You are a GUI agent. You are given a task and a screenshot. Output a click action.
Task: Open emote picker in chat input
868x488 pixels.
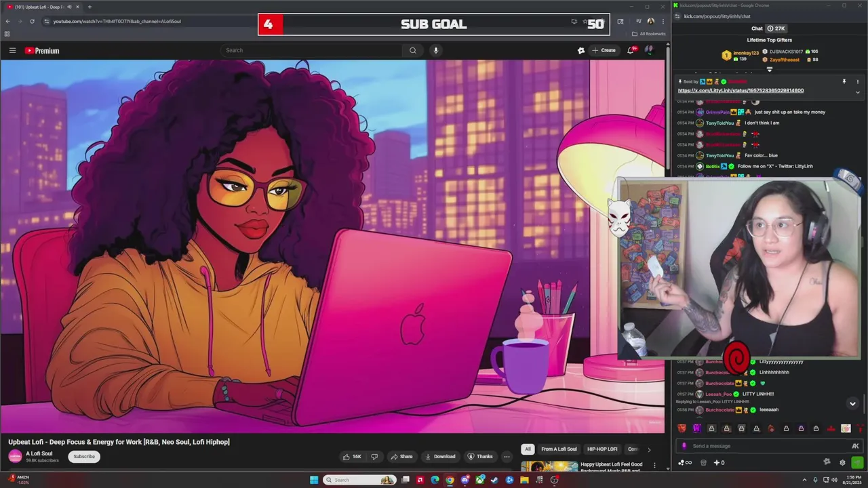(x=855, y=446)
